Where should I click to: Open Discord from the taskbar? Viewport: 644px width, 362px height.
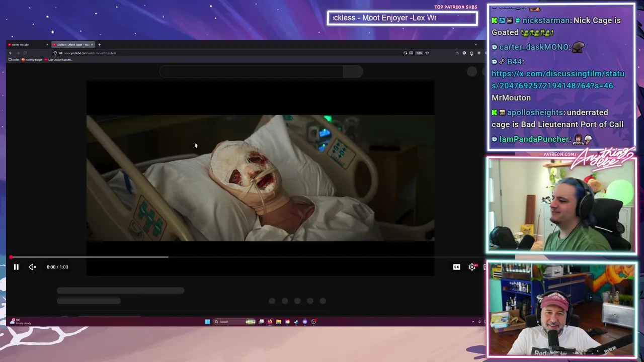[x=305, y=322]
